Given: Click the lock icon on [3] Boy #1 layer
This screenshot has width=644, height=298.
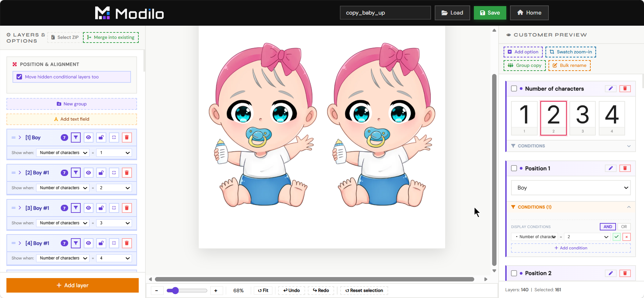Looking at the screenshot, I should (x=101, y=208).
